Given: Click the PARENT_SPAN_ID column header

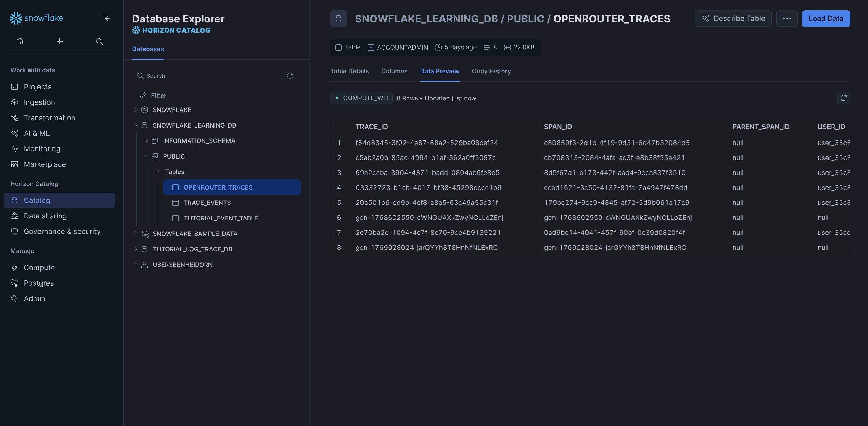Looking at the screenshot, I should click(x=760, y=127).
